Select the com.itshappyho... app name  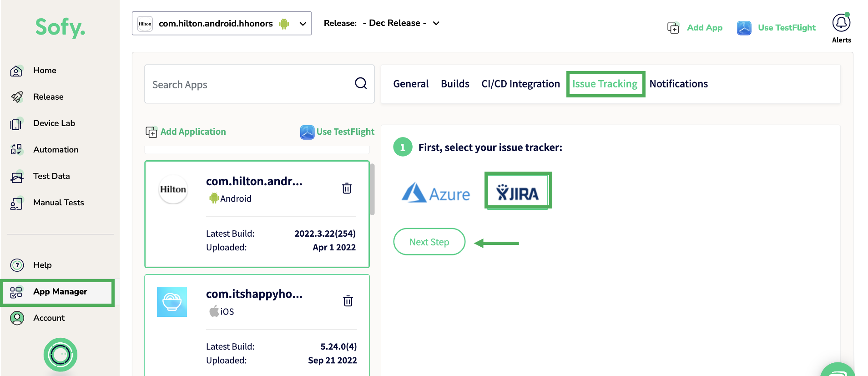pos(254,294)
